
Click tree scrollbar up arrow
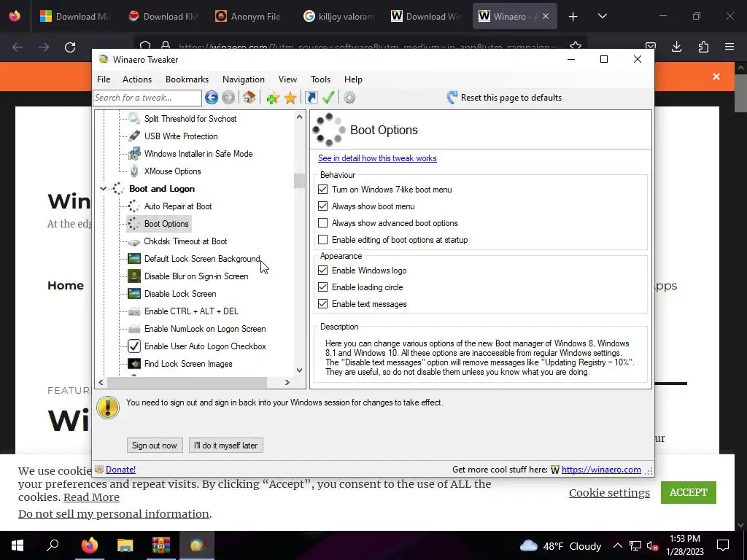tap(299, 117)
